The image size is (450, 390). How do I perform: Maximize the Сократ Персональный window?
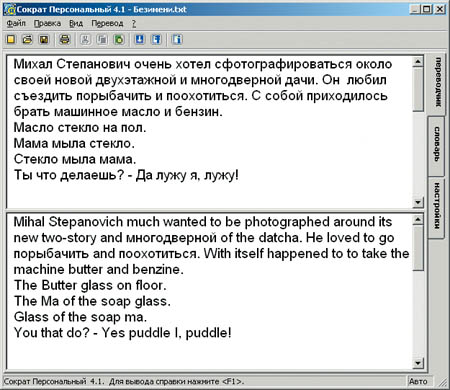(x=427, y=9)
